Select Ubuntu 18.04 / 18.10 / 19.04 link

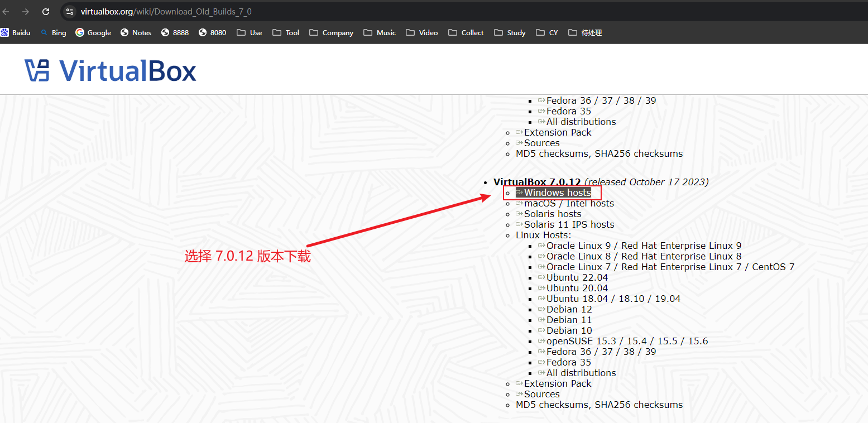coord(610,299)
